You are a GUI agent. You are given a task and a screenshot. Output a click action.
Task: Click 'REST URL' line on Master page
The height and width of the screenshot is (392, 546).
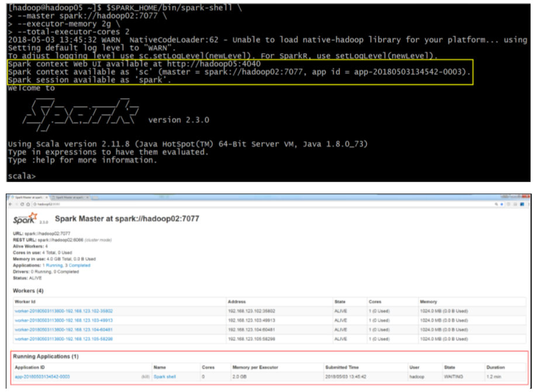[x=63, y=240]
